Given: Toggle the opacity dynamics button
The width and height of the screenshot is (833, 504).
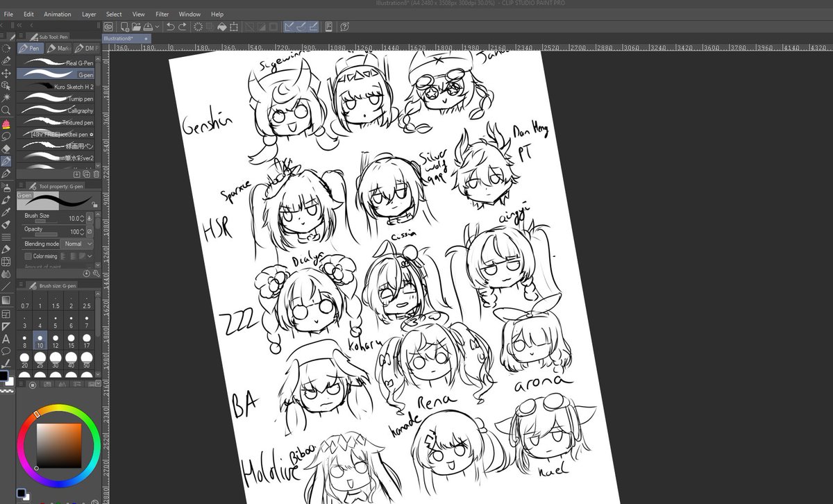Looking at the screenshot, I should point(90,231).
